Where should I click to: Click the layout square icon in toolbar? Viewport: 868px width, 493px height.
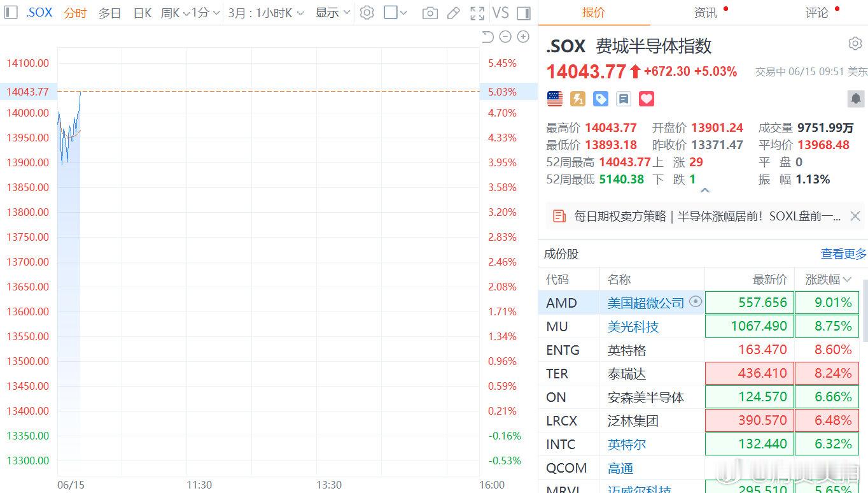[391, 13]
